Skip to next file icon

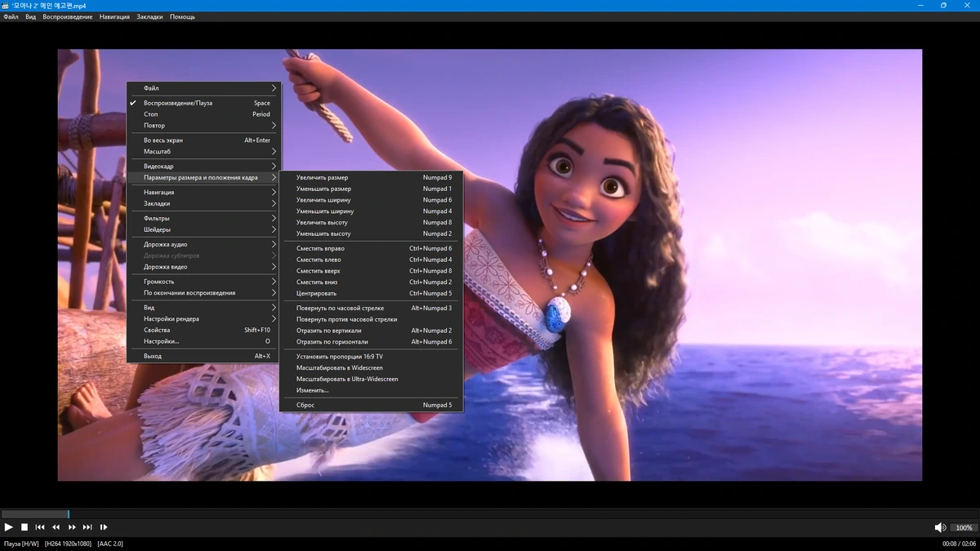pyautogui.click(x=87, y=527)
